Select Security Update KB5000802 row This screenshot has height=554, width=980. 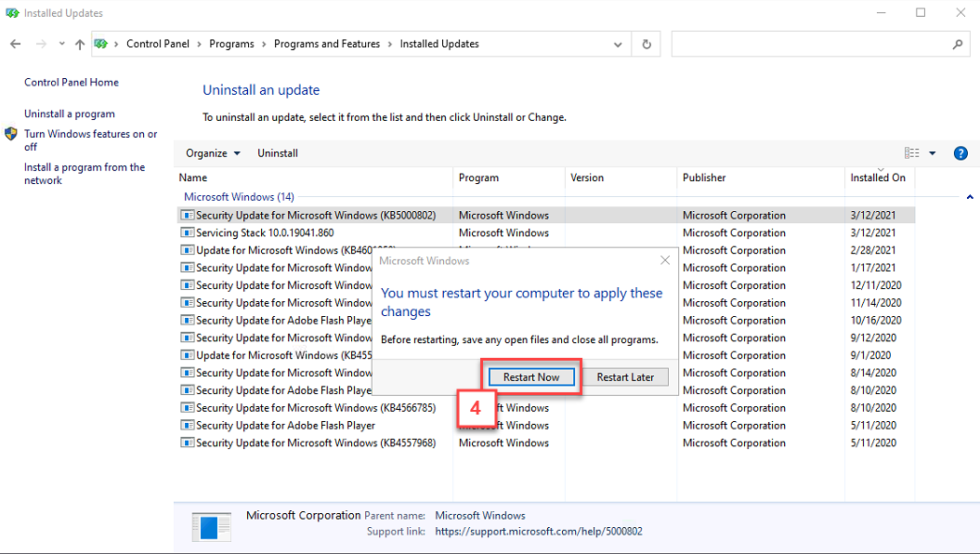click(546, 215)
